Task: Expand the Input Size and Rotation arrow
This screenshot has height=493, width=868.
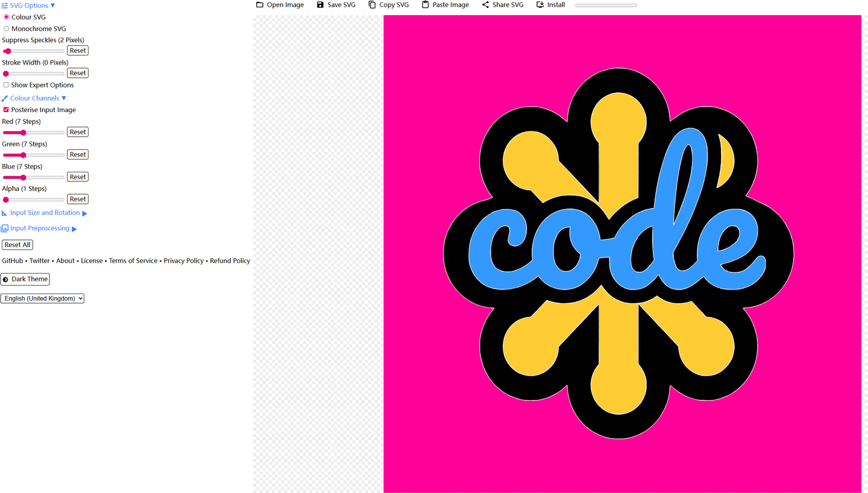Action: [x=85, y=213]
